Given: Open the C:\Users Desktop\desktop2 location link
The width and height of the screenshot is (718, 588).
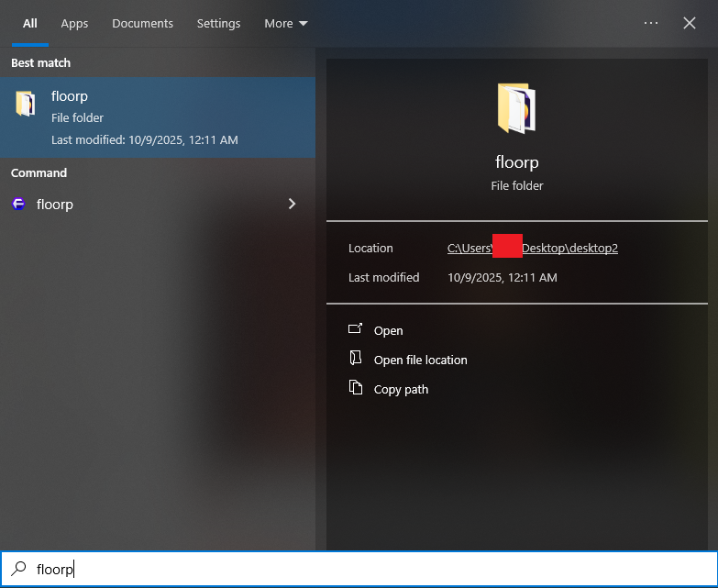Looking at the screenshot, I should 533,248.
